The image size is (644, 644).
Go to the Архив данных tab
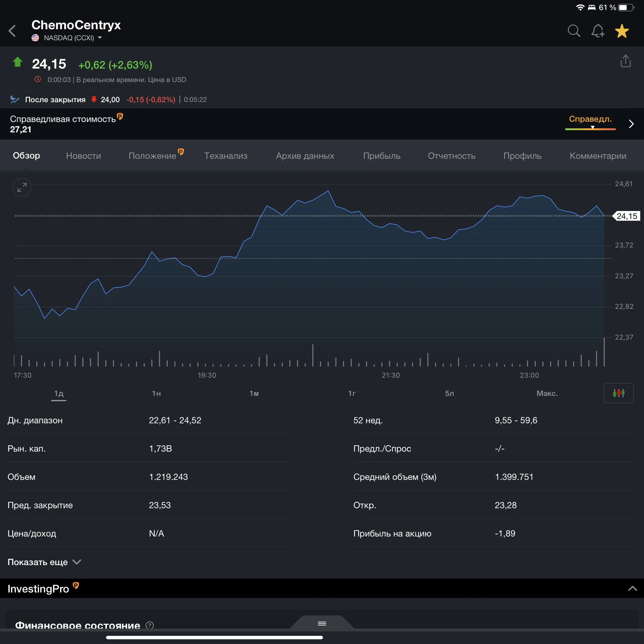[x=305, y=156]
